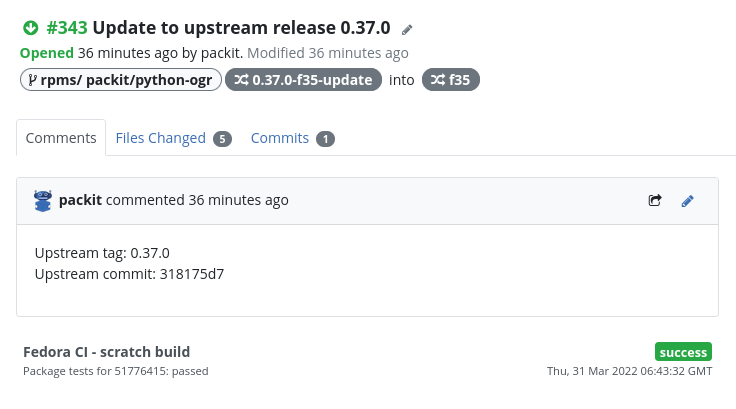Click the reply icon on packit's comment

655,200
